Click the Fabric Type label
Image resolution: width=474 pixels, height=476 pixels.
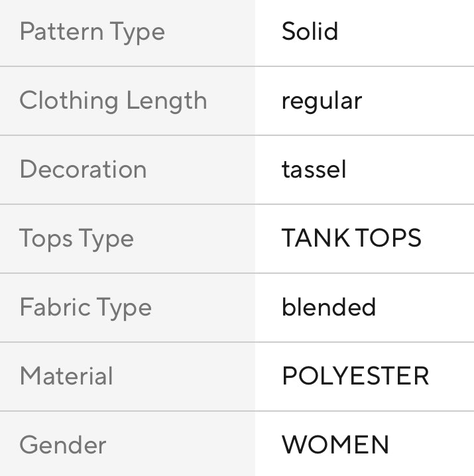86,308
